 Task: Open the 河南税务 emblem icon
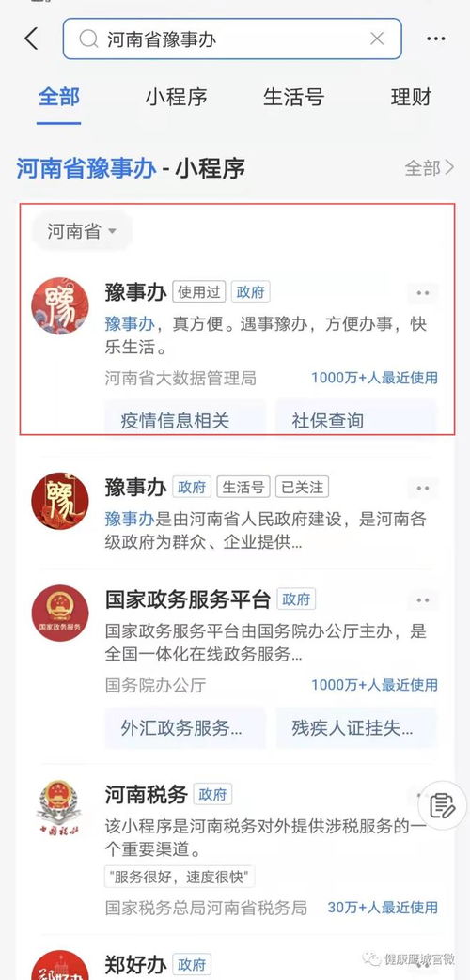(x=58, y=808)
